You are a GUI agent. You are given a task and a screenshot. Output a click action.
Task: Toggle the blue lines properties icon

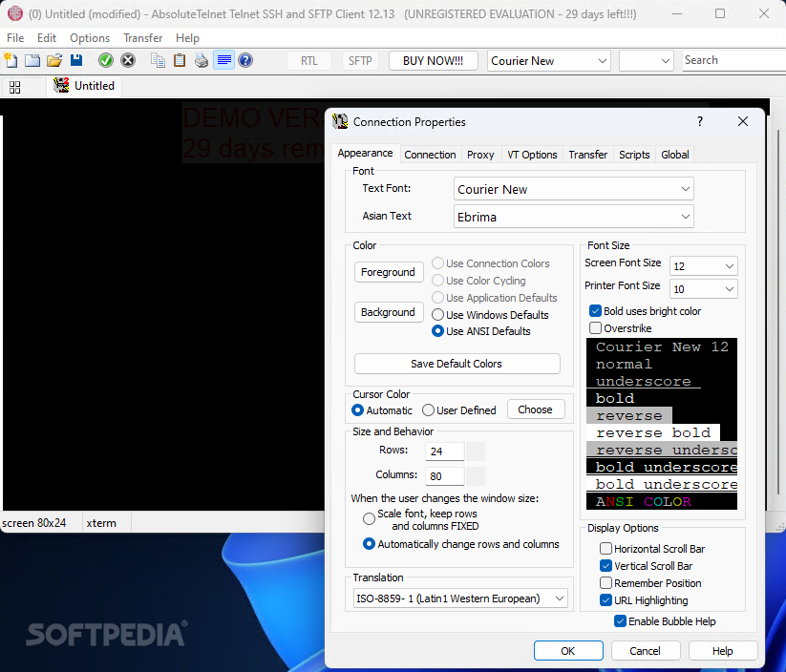click(x=223, y=61)
